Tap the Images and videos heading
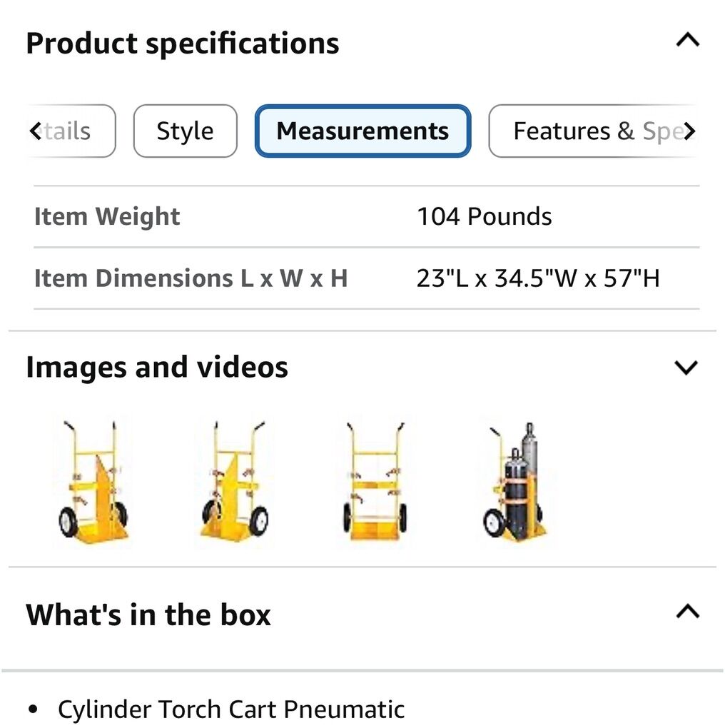The height and width of the screenshot is (728, 725). click(157, 368)
